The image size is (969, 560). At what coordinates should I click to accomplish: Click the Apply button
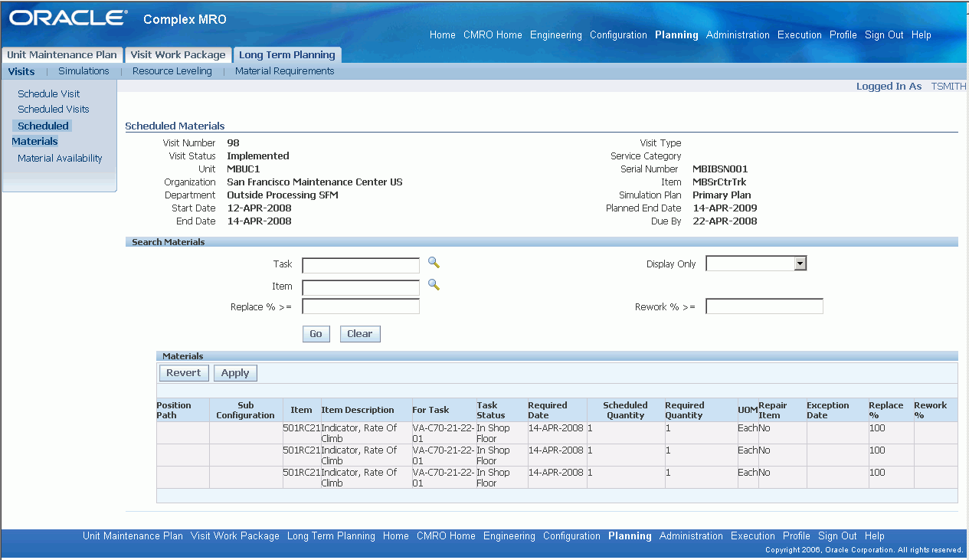click(x=235, y=373)
